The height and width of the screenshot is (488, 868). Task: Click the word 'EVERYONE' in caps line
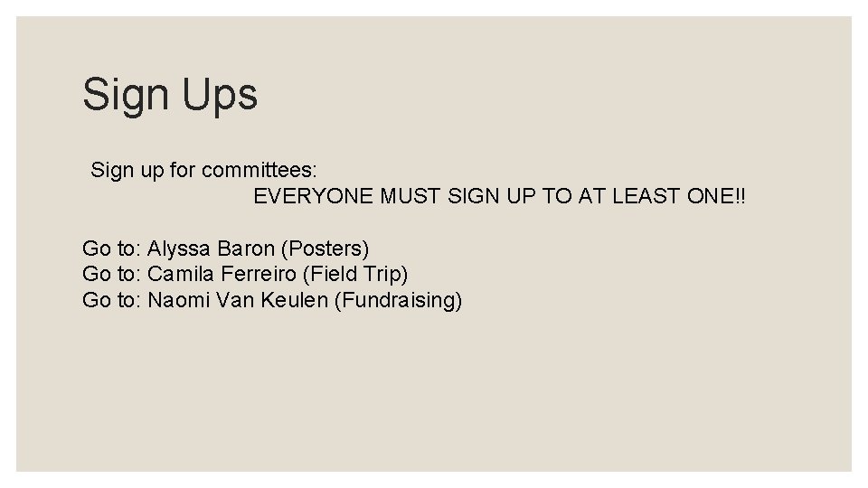[314, 196]
